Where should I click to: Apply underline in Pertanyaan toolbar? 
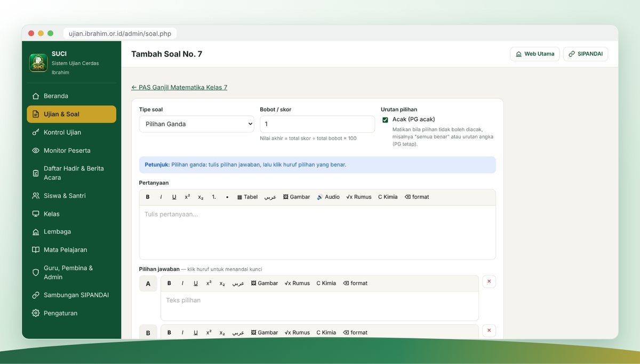coord(174,197)
